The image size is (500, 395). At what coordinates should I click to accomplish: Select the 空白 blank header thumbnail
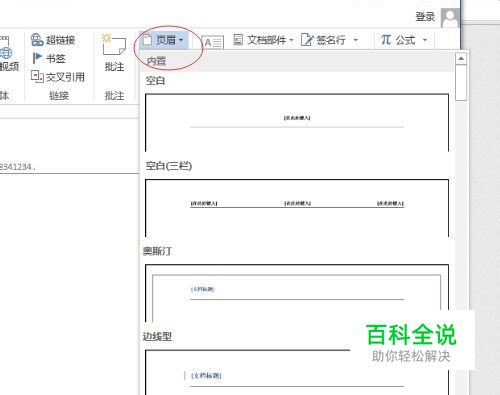click(x=297, y=122)
